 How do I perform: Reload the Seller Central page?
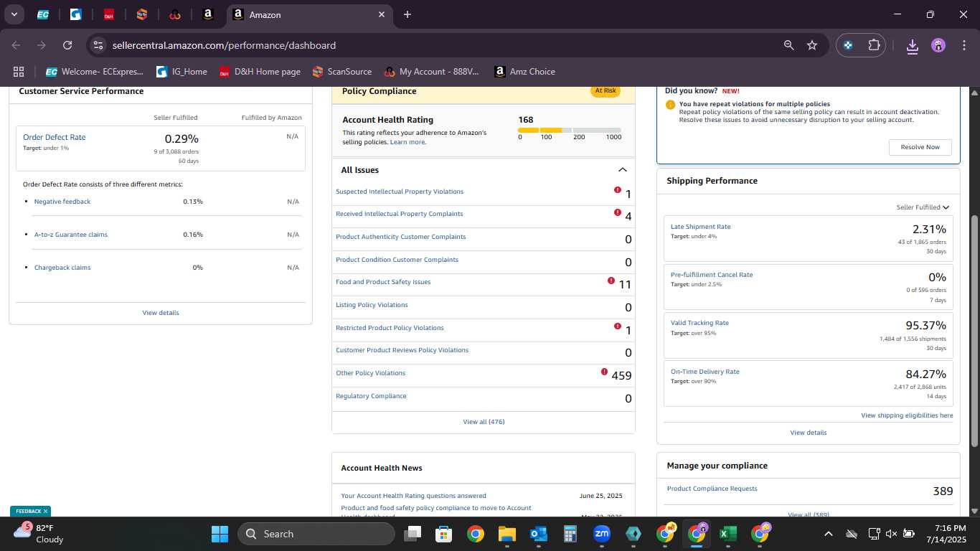(x=67, y=45)
